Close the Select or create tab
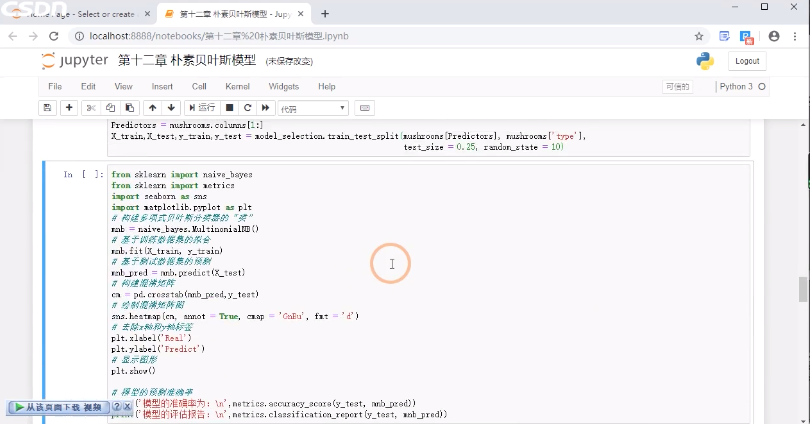The width and height of the screenshot is (810, 424). pos(147,14)
